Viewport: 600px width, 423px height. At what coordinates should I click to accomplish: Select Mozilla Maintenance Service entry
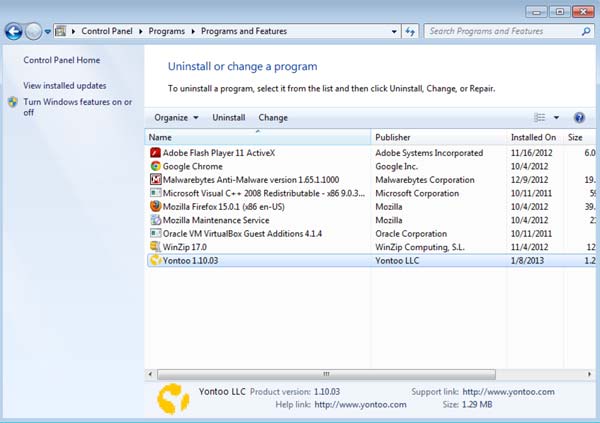tap(370, 220)
